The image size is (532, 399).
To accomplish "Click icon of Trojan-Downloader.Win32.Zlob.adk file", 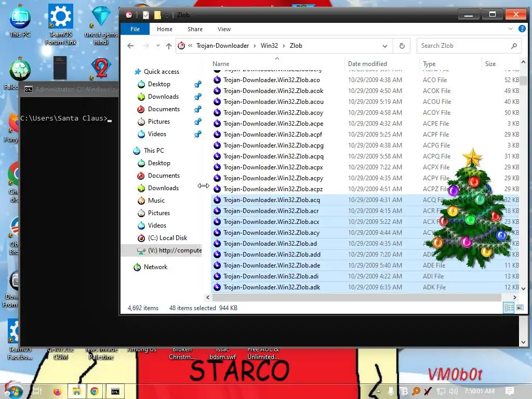I will point(217,287).
